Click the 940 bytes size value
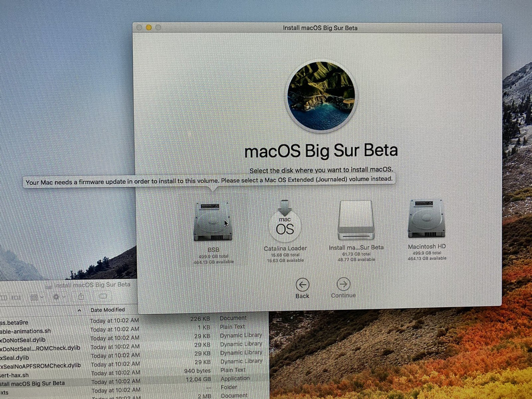The image size is (532, 399). pos(197,371)
